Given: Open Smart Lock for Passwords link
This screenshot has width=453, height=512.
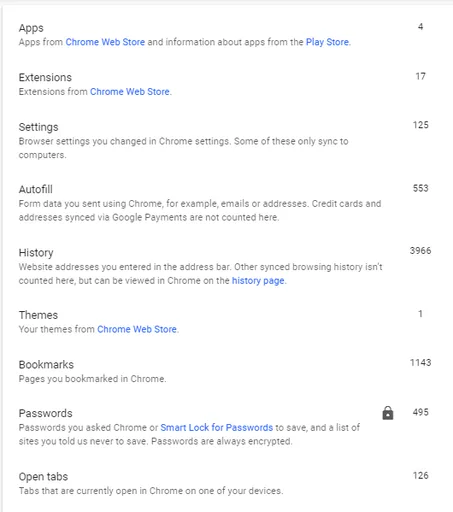Looking at the screenshot, I should pyautogui.click(x=217, y=428).
